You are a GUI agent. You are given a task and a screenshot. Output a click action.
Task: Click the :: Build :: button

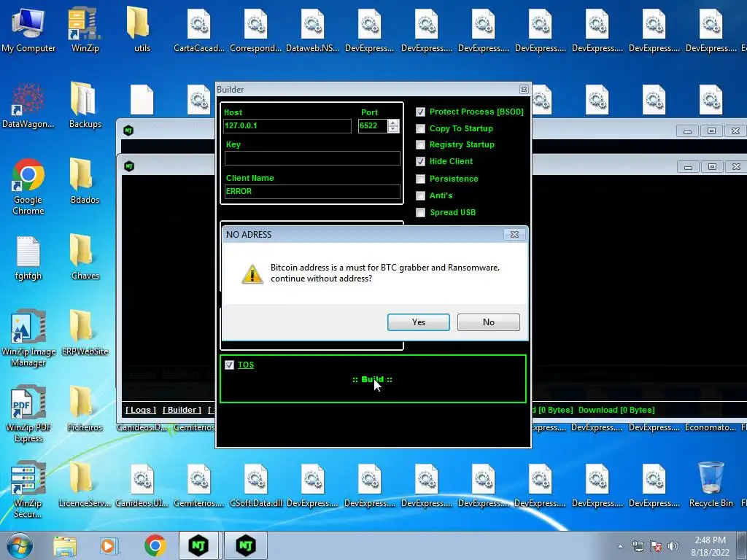point(372,379)
